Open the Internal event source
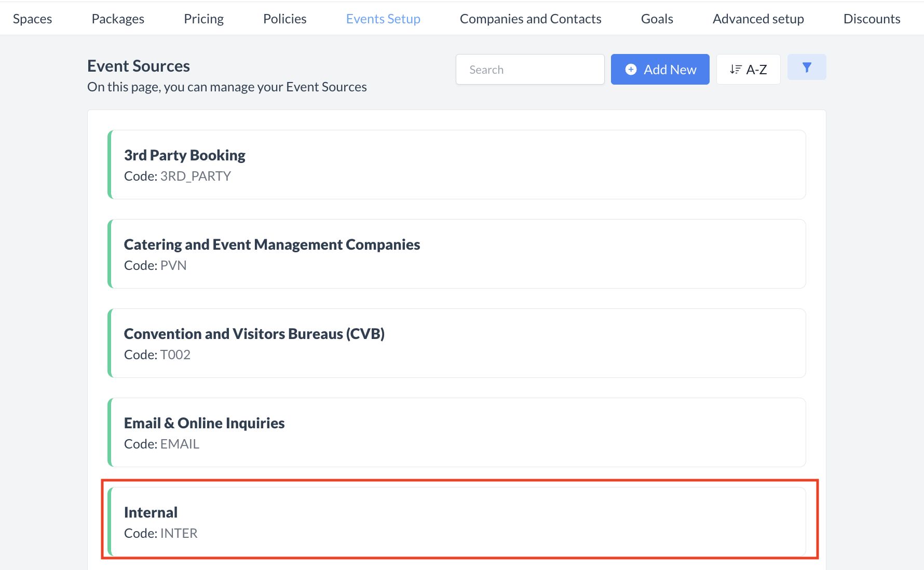The width and height of the screenshot is (924, 570). click(457, 522)
